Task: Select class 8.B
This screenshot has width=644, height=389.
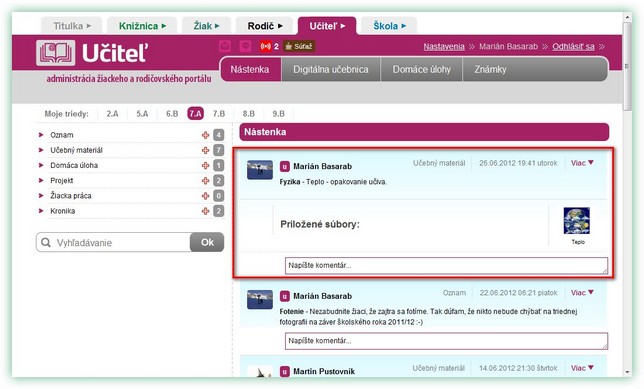Action: click(x=248, y=114)
